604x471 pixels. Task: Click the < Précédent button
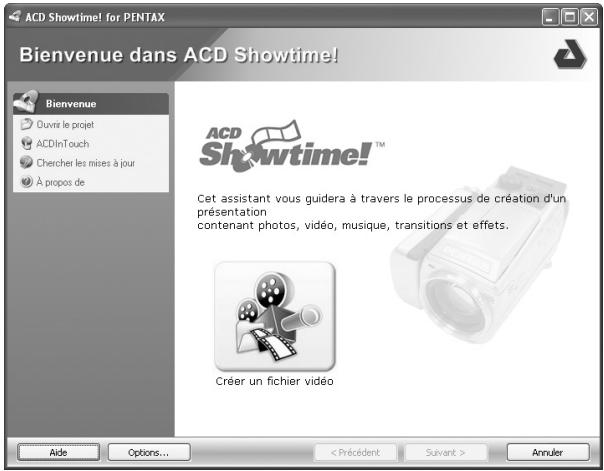[x=356, y=452]
